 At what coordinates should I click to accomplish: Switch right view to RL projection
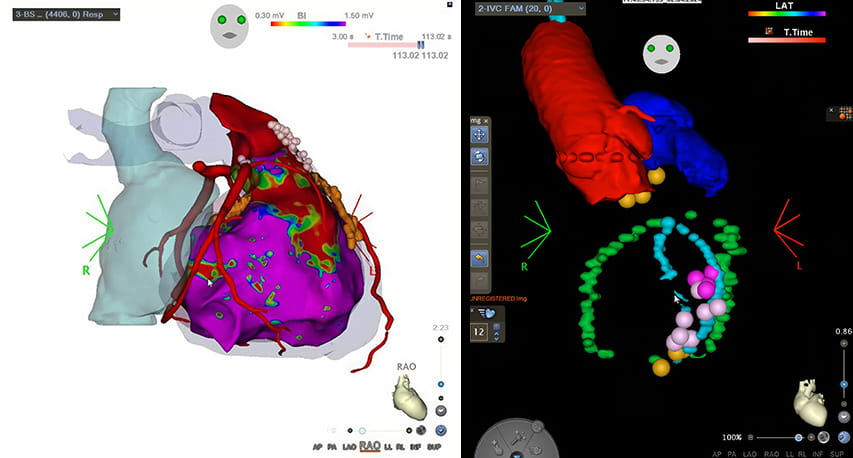coord(802,454)
